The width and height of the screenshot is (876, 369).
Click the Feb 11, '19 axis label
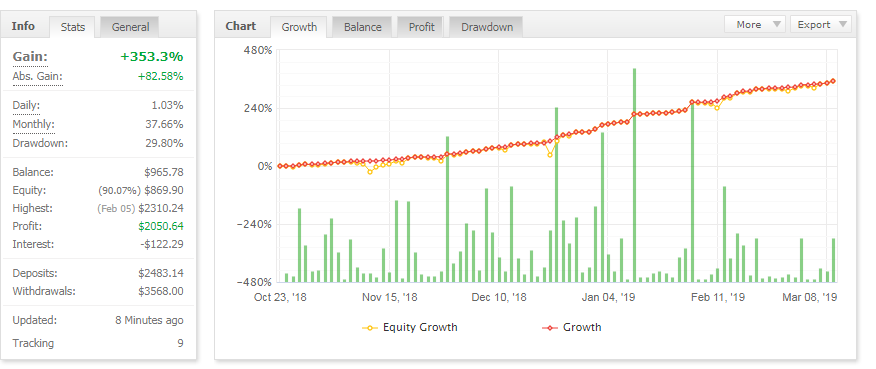coord(718,297)
